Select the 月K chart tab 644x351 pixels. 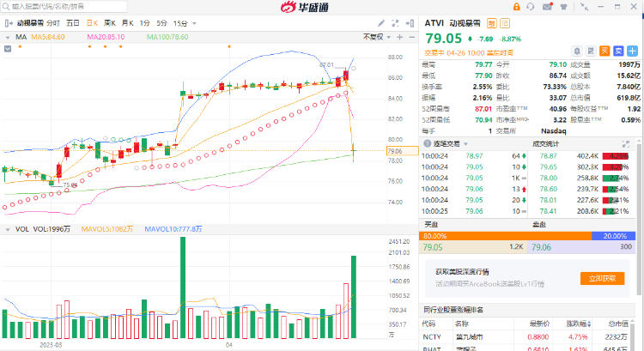point(128,23)
